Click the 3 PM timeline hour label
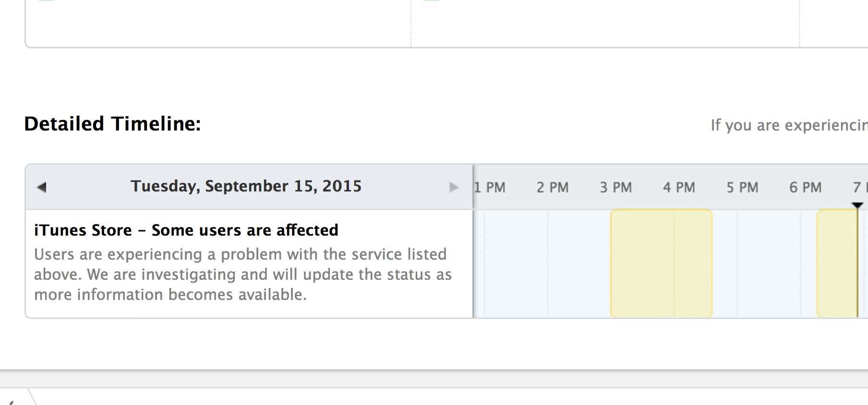This screenshot has height=405, width=868. pyautogui.click(x=616, y=187)
